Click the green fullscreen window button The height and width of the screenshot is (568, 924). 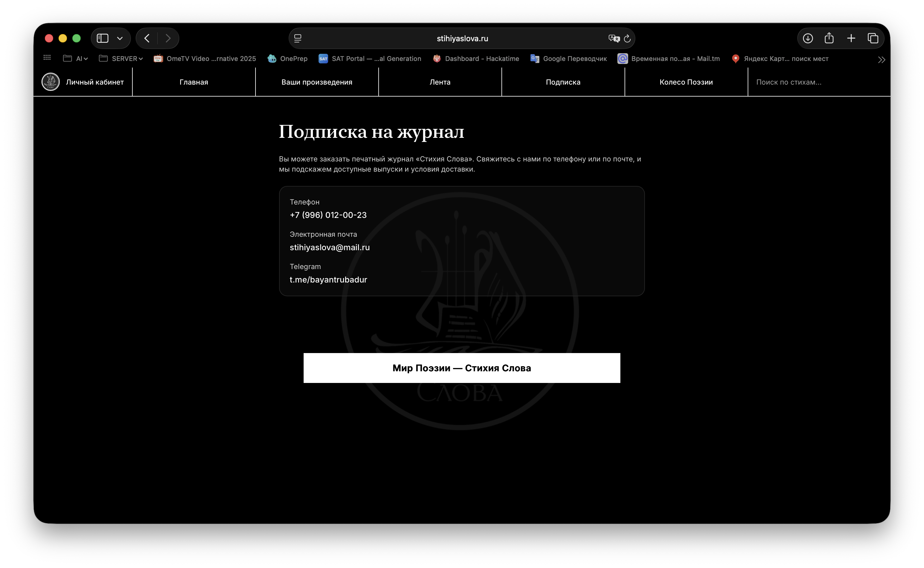(x=77, y=38)
